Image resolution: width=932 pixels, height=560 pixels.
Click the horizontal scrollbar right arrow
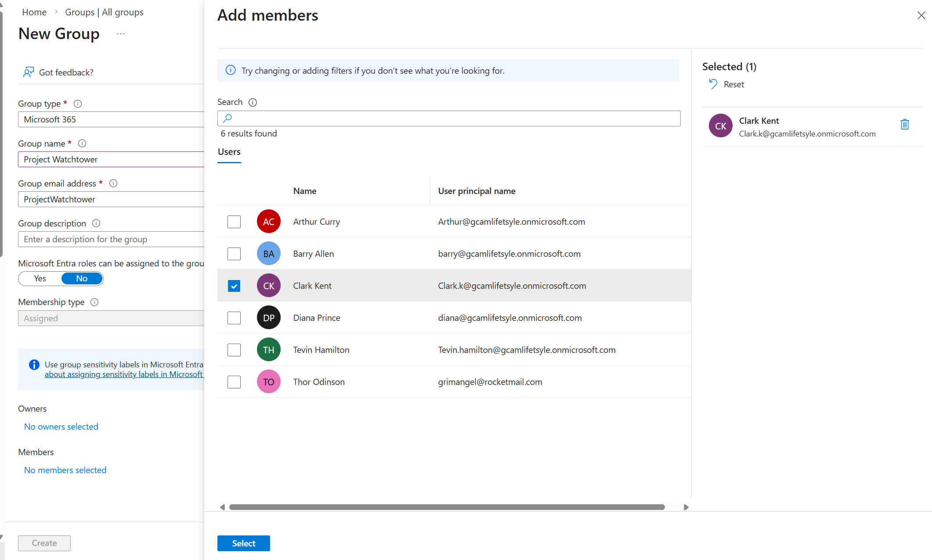[686, 507]
